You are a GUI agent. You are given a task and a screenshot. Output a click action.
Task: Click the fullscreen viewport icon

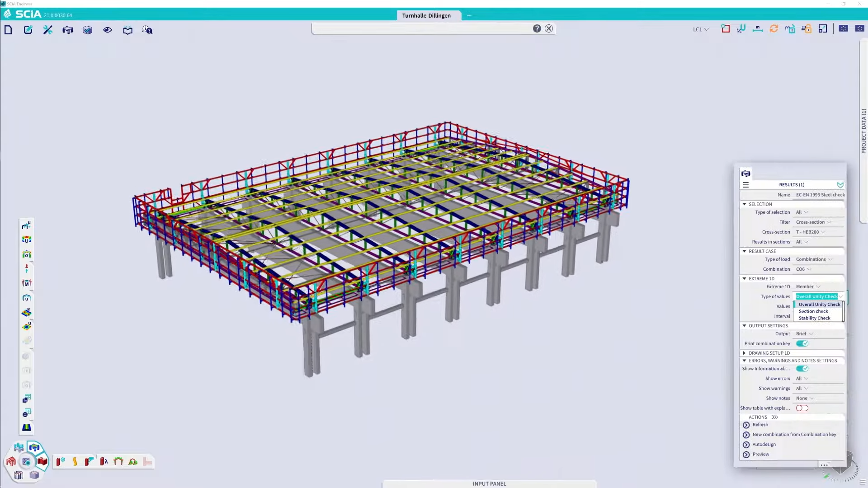(x=823, y=29)
